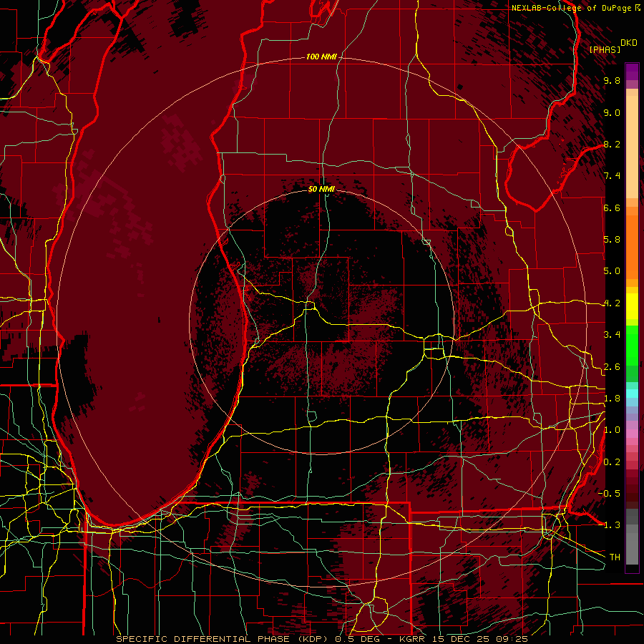Click the 9.8 value on the color scale
This screenshot has width=644, height=644.
tap(612, 80)
